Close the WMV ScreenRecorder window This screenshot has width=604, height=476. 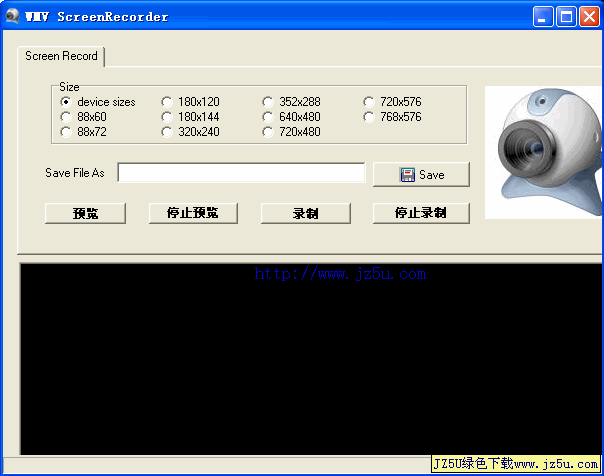(x=589, y=17)
